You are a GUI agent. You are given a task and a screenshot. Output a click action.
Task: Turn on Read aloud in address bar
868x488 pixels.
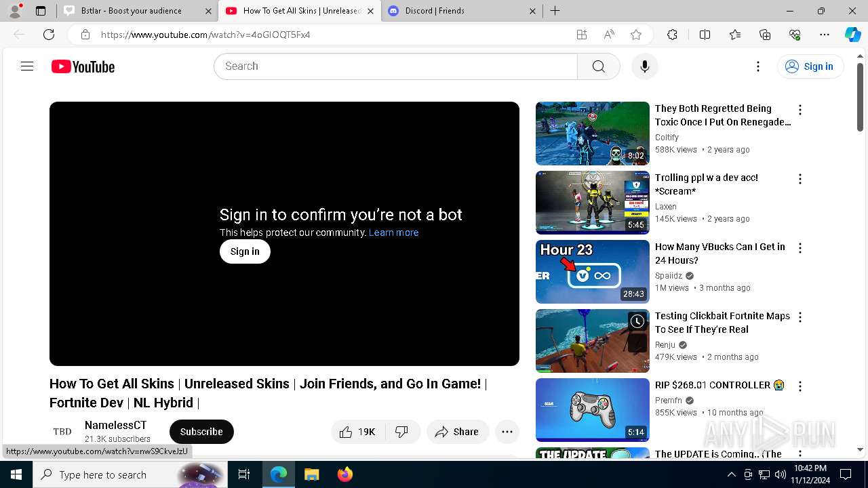pos(609,35)
